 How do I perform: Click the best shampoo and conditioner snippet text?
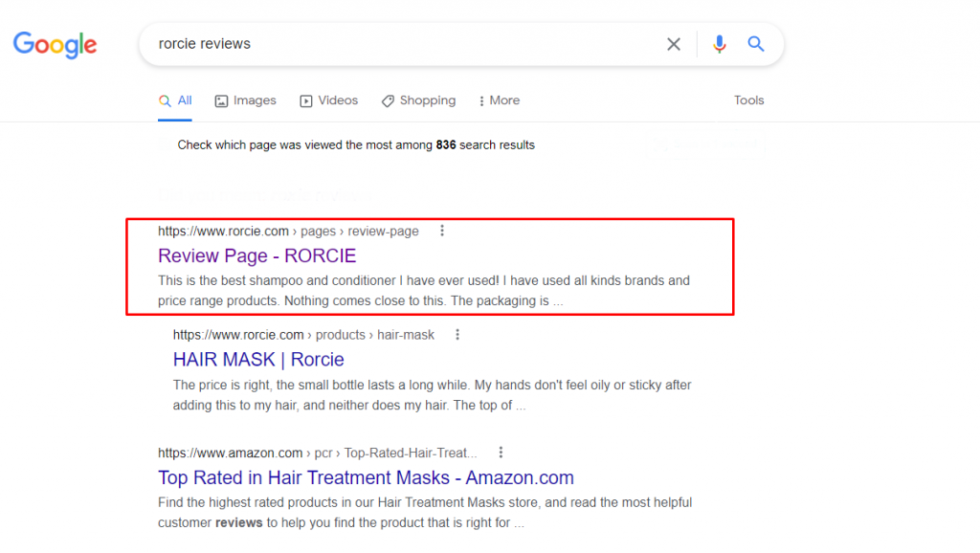click(x=424, y=291)
